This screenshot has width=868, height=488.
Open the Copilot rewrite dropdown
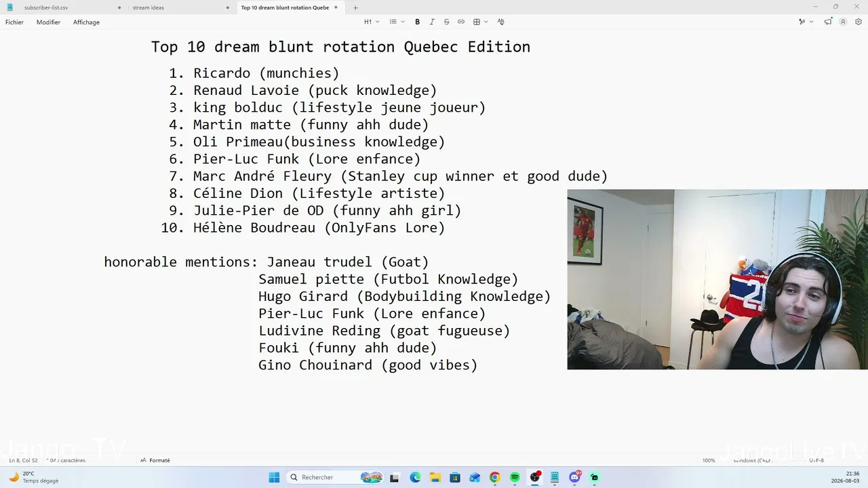(x=806, y=22)
